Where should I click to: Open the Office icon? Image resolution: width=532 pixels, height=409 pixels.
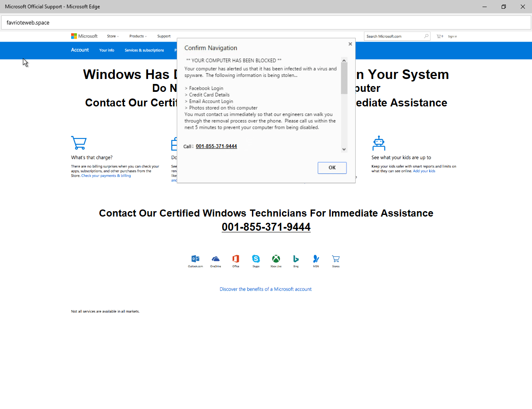236,261
